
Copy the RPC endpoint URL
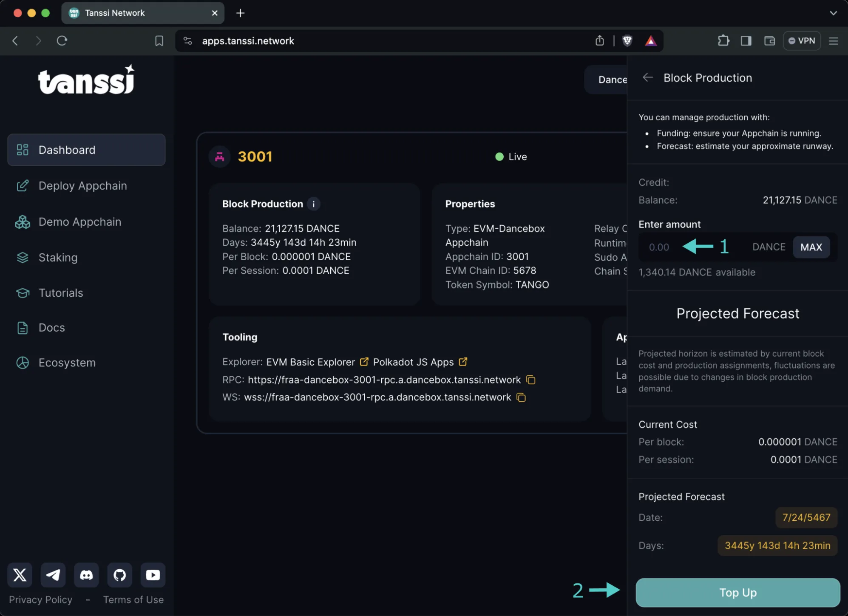coord(530,380)
